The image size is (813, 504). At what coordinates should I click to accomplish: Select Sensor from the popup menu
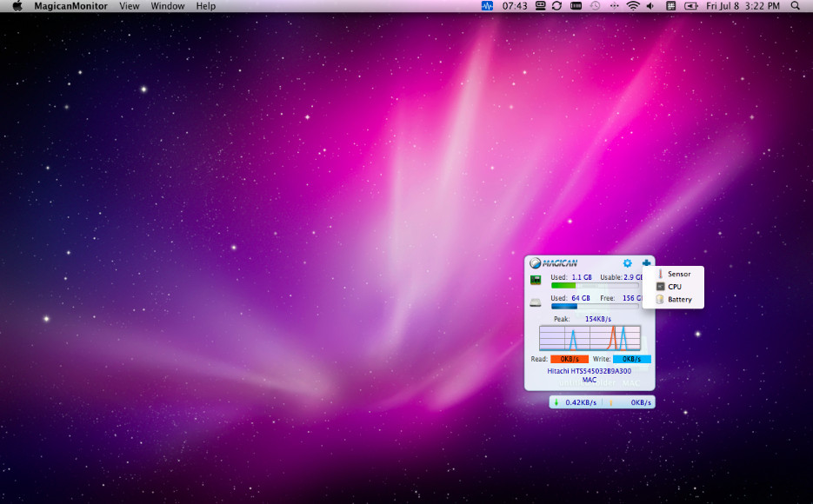coord(678,275)
